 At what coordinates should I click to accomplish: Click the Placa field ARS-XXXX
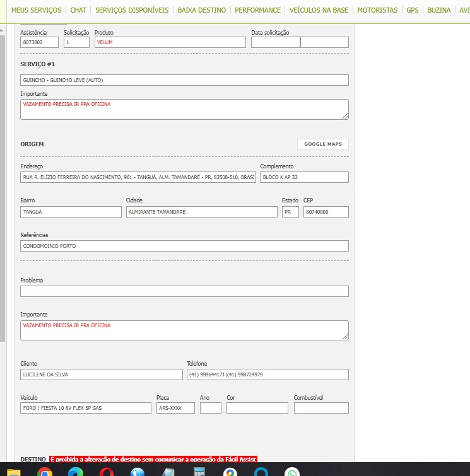click(x=175, y=408)
